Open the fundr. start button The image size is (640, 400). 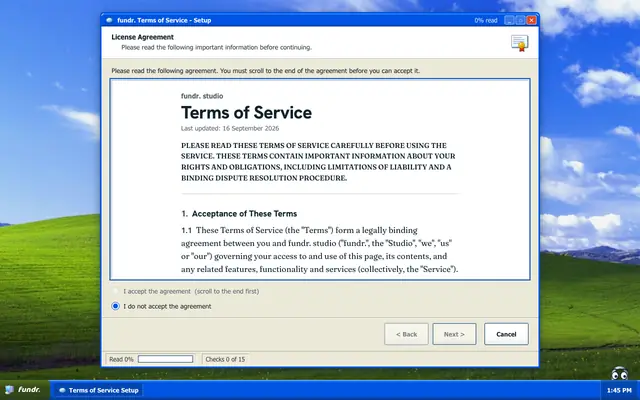pyautogui.click(x=23, y=390)
